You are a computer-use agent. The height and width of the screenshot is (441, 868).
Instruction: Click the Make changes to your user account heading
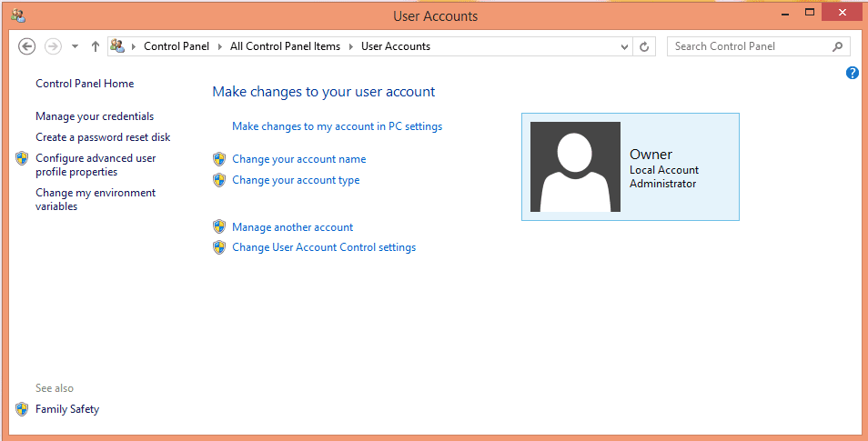(x=324, y=92)
